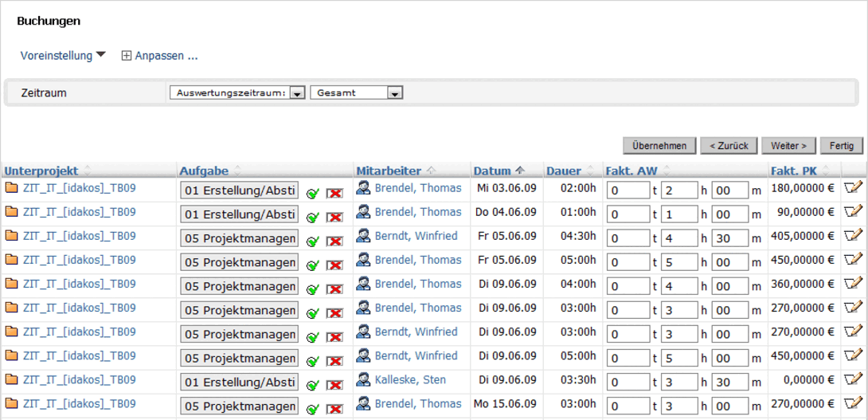This screenshot has height=420, width=868.
Task: Open Brendel, Thomas link in Do 04.06.09 row
Action: pos(418,212)
